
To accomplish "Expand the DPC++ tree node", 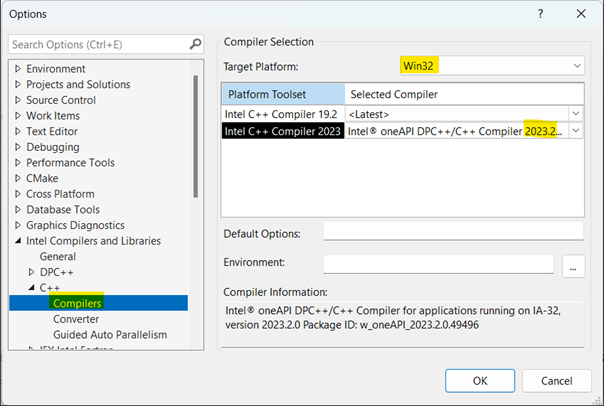I will point(31,272).
